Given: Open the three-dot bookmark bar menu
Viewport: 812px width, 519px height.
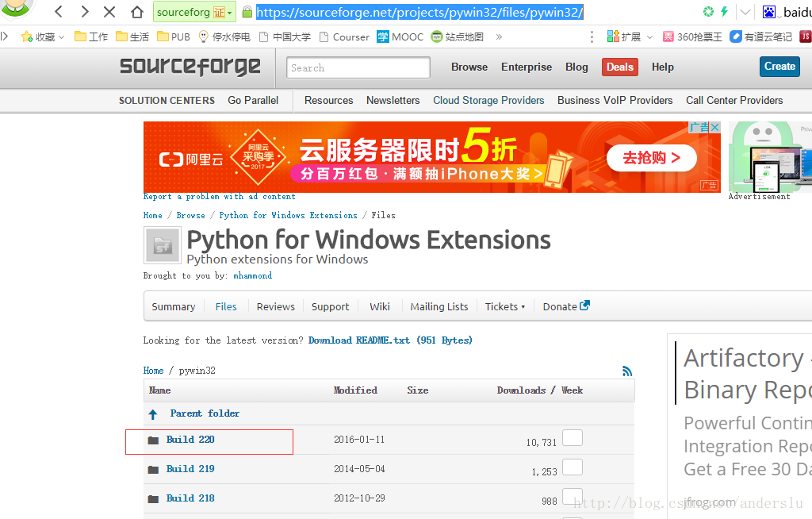Looking at the screenshot, I should coord(592,37).
